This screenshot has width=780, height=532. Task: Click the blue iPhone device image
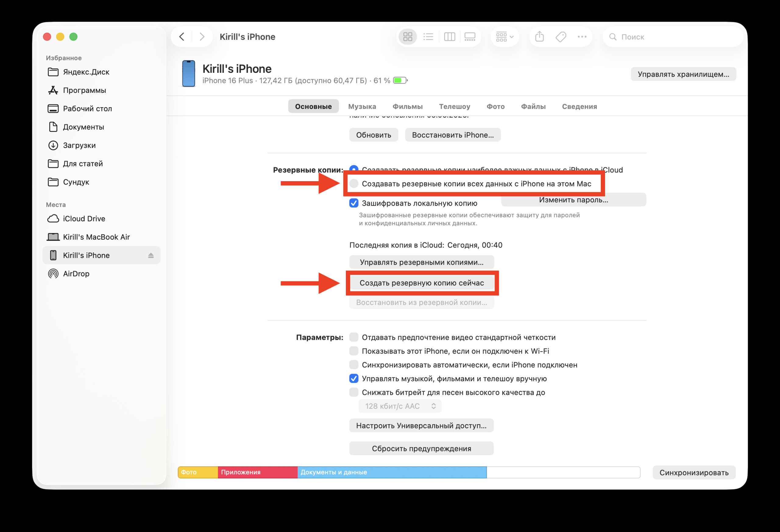coord(188,73)
